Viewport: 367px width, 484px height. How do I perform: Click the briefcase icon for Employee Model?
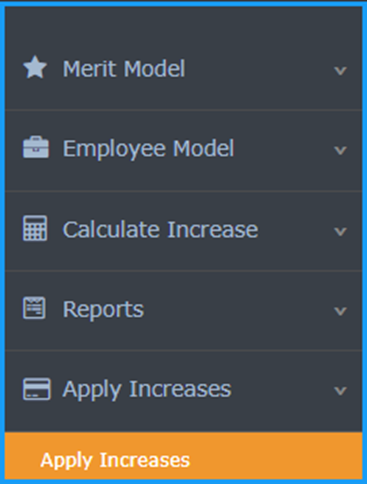(x=36, y=147)
